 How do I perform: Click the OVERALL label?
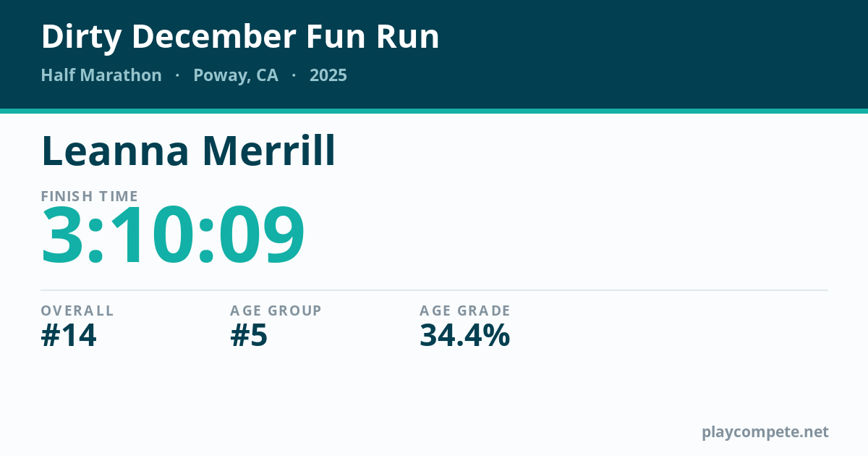(77, 311)
